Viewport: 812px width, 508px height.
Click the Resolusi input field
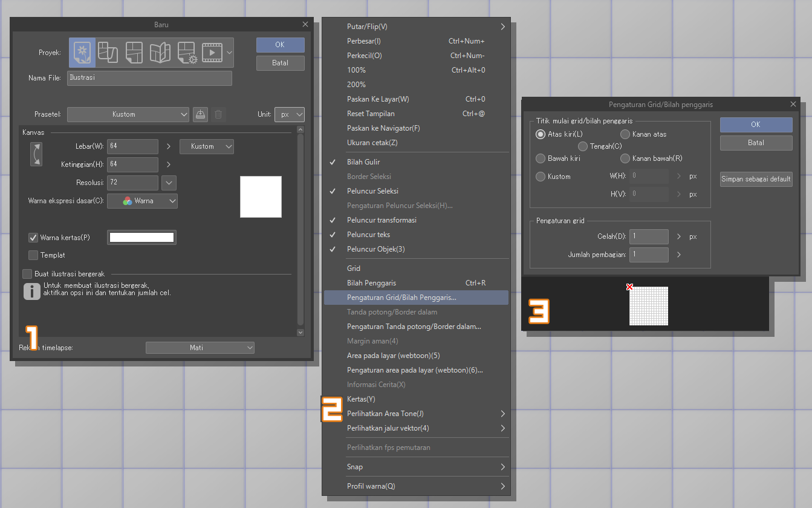coord(132,183)
